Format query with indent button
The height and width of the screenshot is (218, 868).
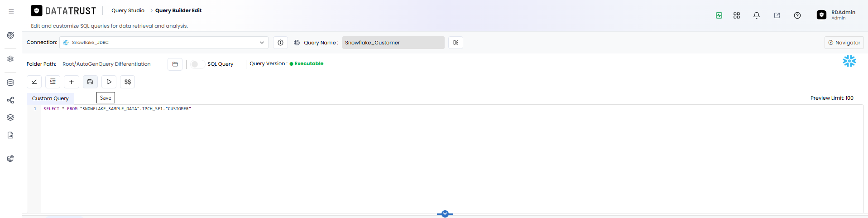[53, 82]
